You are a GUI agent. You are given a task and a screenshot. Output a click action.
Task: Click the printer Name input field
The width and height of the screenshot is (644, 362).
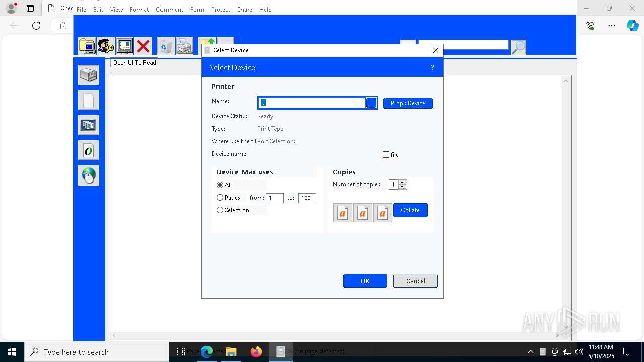tap(312, 103)
